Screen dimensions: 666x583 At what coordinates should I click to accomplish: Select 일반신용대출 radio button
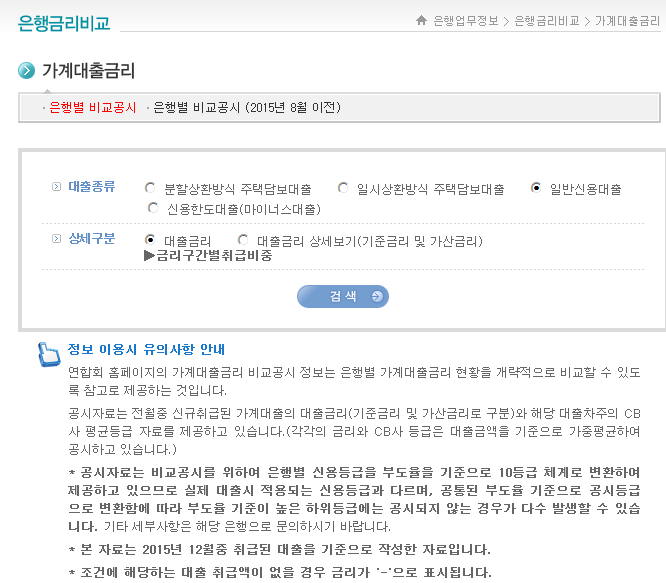[x=536, y=188]
